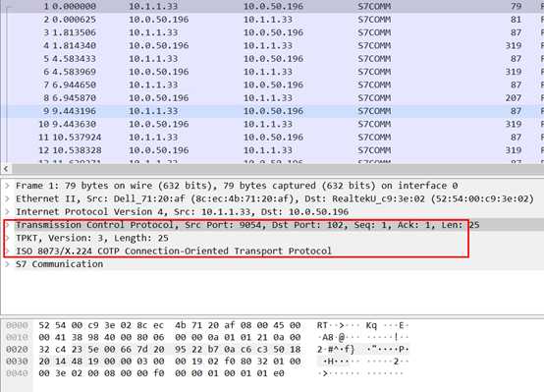Select packet 8 at time 6.945870
The height and width of the screenshot is (392, 544).
tap(272, 98)
